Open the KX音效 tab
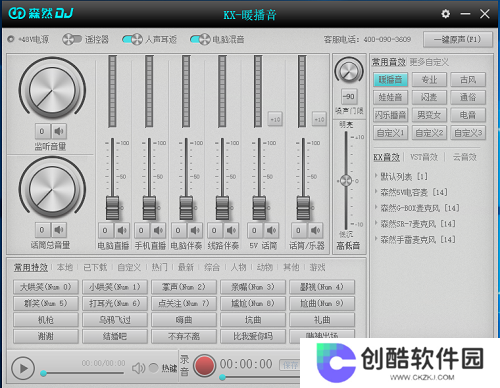 coord(386,157)
